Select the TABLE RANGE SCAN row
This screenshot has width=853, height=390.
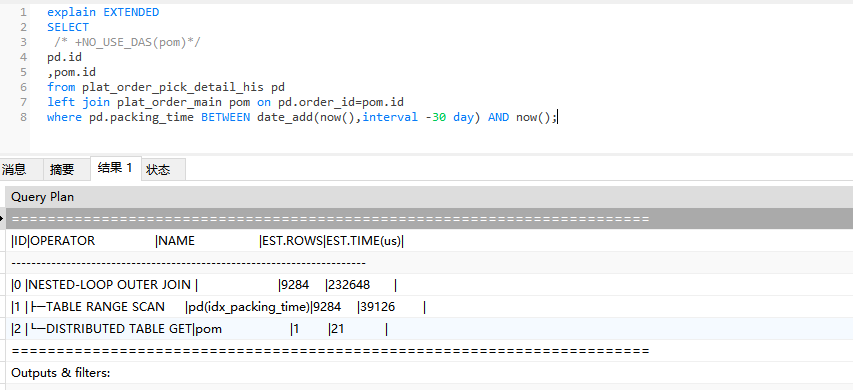(429, 307)
